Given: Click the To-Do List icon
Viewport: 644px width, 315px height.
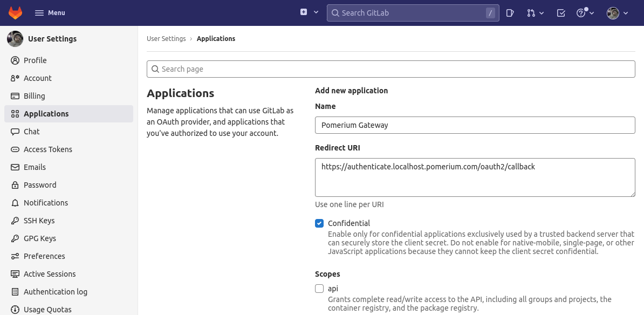Looking at the screenshot, I should click(561, 12).
